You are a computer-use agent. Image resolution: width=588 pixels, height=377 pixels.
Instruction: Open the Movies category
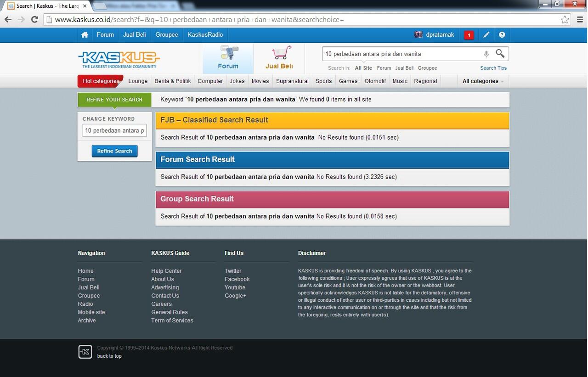[x=260, y=81]
